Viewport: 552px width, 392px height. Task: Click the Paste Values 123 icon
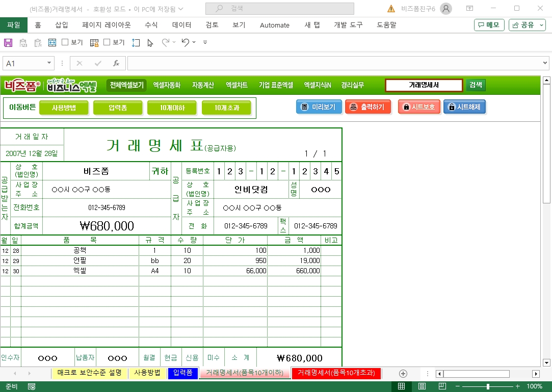point(23,43)
